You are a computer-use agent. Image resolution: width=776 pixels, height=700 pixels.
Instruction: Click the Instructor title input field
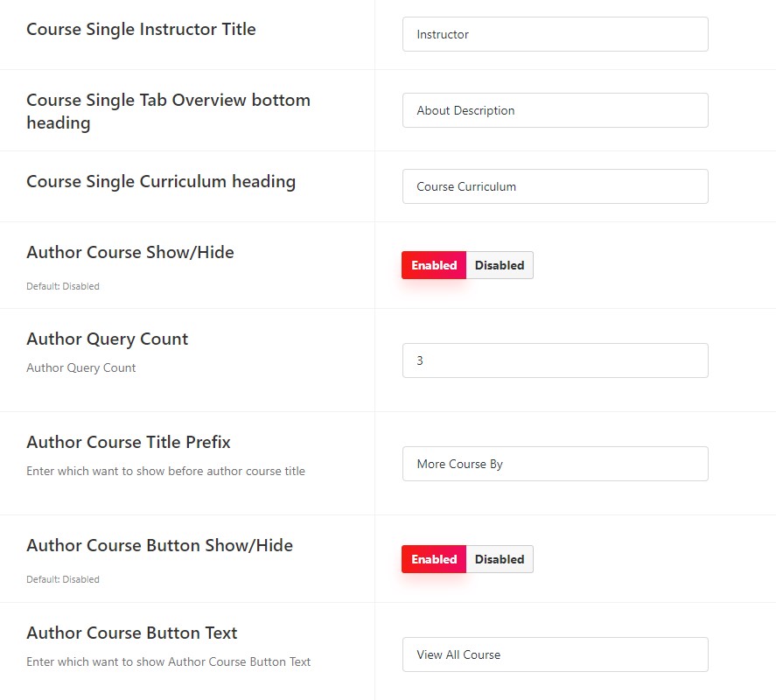pyautogui.click(x=556, y=34)
